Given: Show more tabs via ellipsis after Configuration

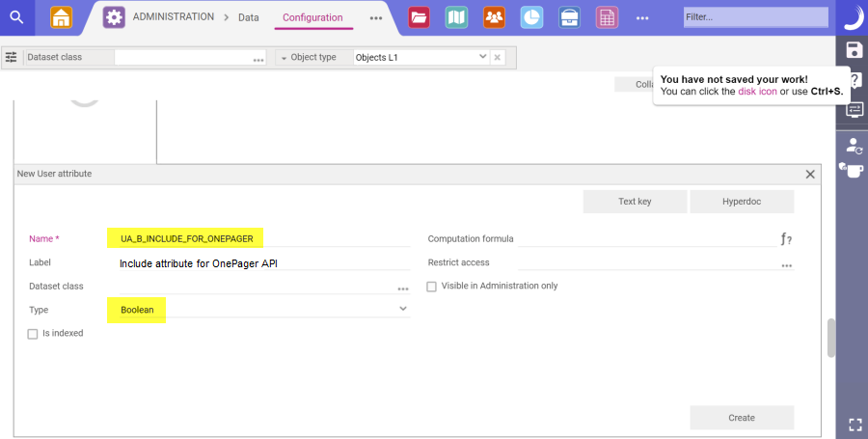Looking at the screenshot, I should coord(376,18).
